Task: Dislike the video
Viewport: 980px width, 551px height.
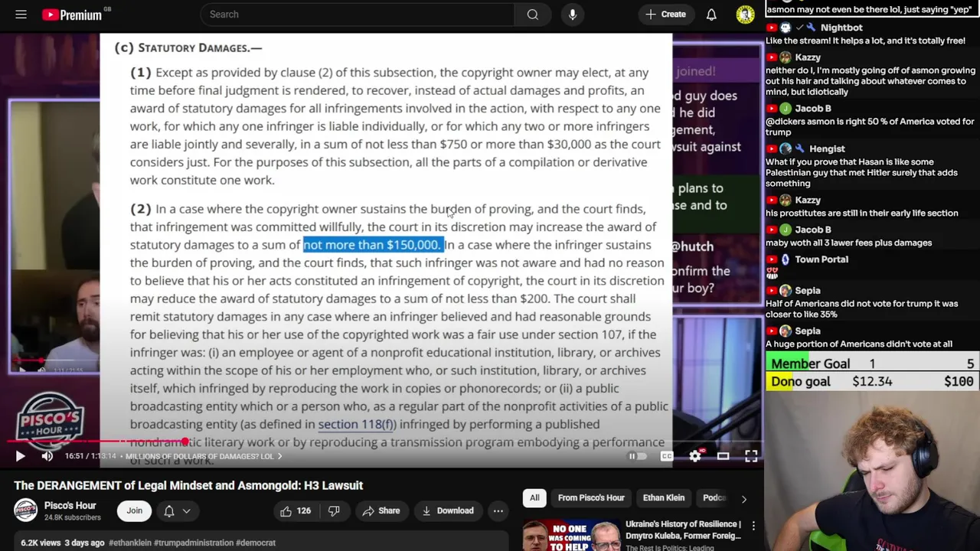Action: tap(335, 510)
